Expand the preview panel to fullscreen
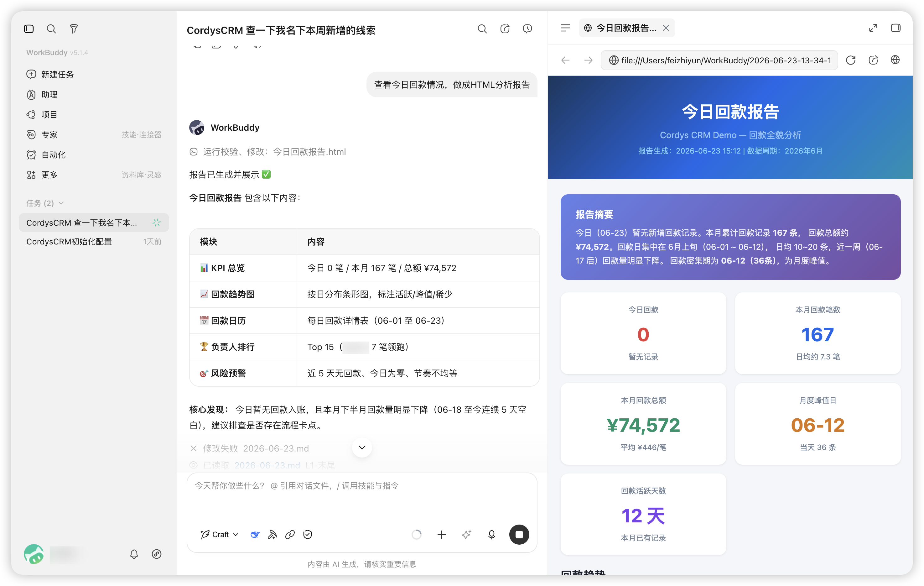 [x=873, y=28]
